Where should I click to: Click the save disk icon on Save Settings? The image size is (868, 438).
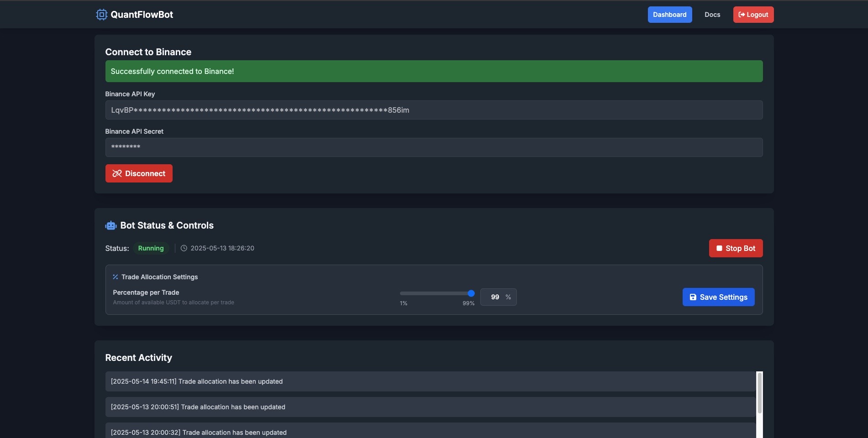tap(693, 297)
